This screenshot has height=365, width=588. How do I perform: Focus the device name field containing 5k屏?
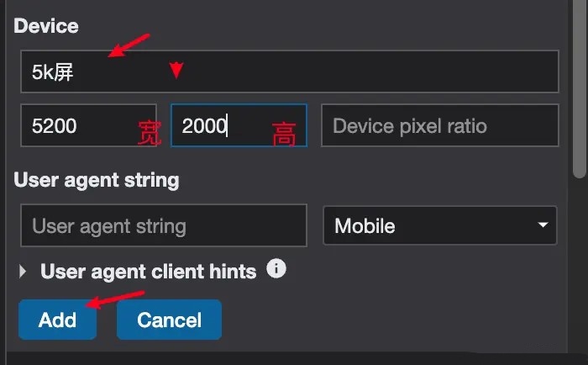click(x=290, y=71)
